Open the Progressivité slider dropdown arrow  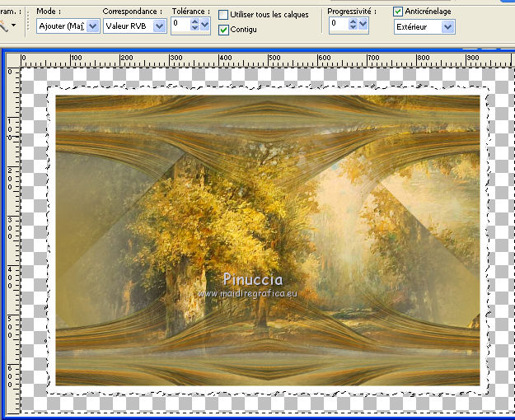pos(363,25)
